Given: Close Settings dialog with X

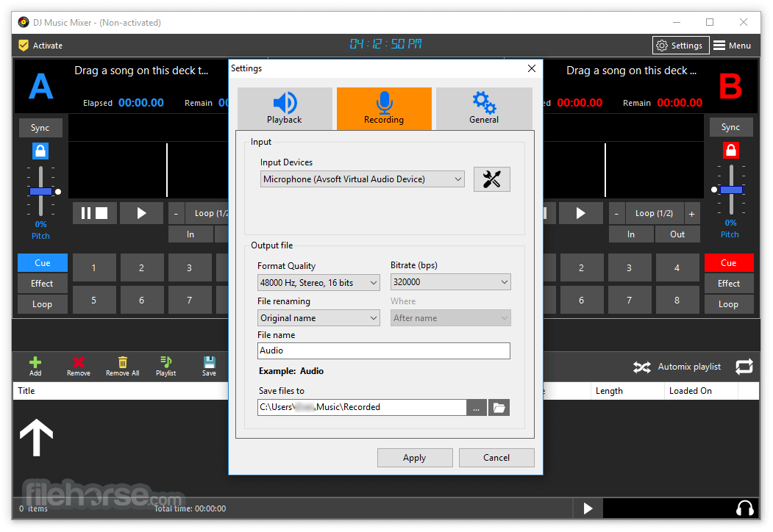Looking at the screenshot, I should [532, 68].
